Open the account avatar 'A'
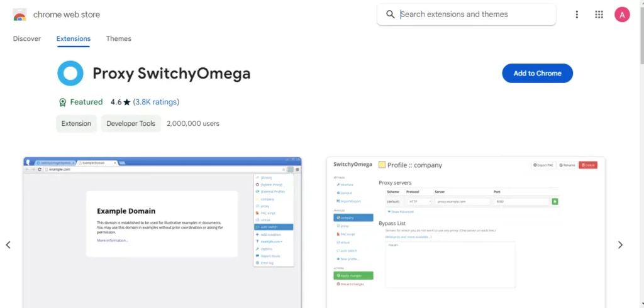The height and width of the screenshot is (308, 644). [x=622, y=15]
